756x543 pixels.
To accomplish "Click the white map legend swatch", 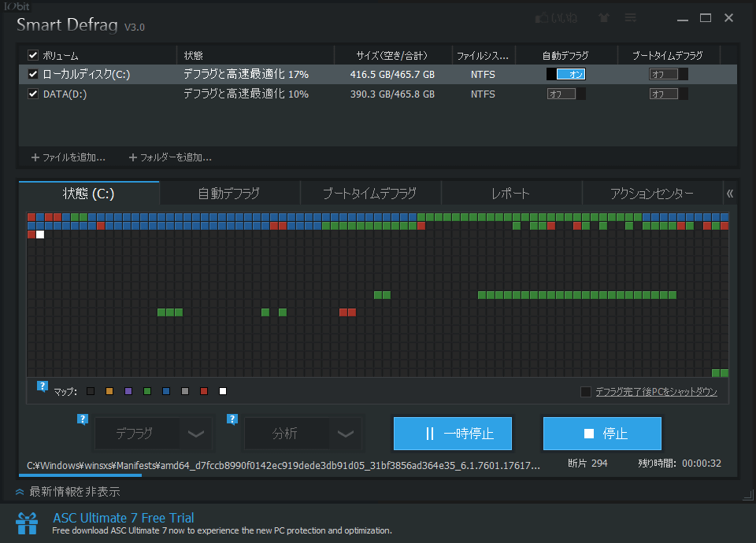I will [x=223, y=391].
